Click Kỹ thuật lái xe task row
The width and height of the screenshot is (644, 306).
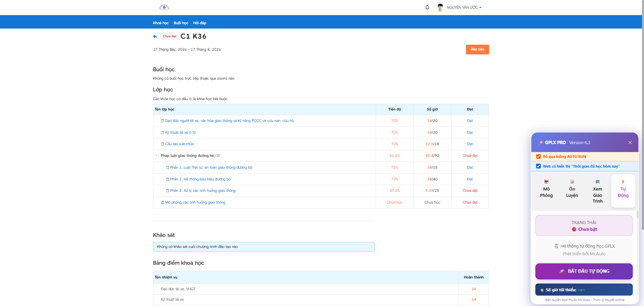[321, 300]
